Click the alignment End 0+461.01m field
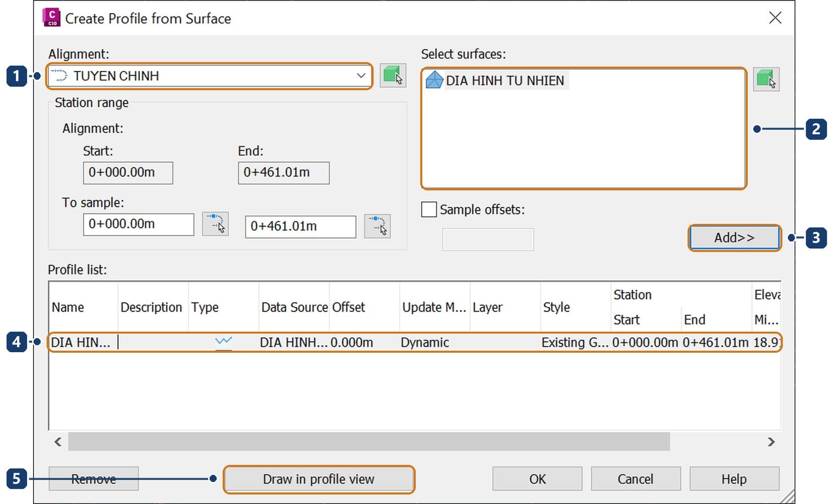 point(284,173)
